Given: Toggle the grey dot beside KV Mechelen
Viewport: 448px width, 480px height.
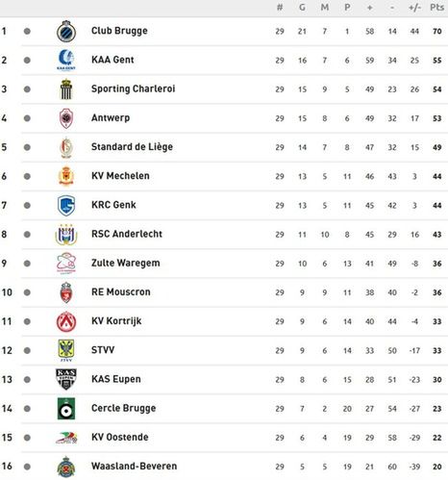Looking at the screenshot, I should [x=27, y=176].
